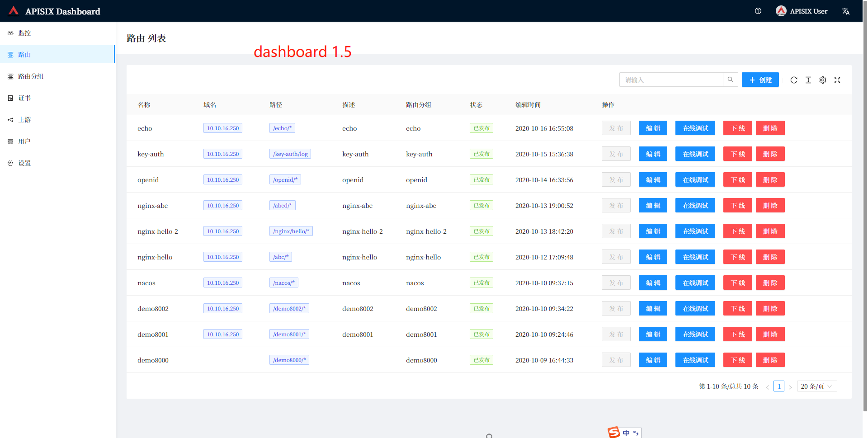Screen dimensions: 868x438
Task: Delete the echo route
Action: [770, 128]
